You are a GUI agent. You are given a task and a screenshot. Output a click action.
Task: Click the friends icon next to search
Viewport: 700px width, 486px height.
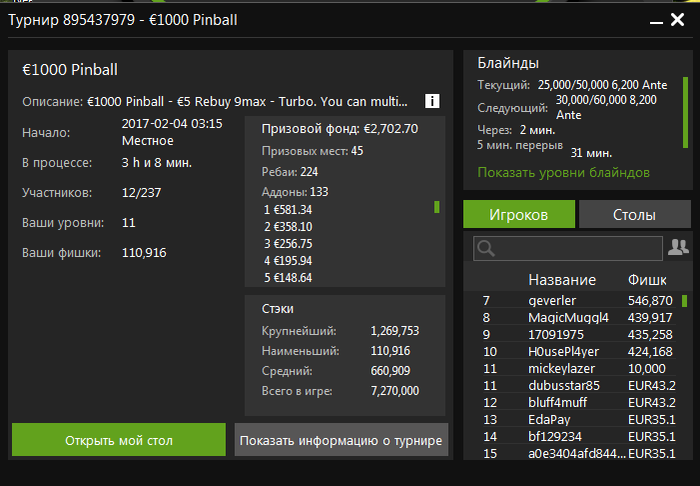point(678,247)
